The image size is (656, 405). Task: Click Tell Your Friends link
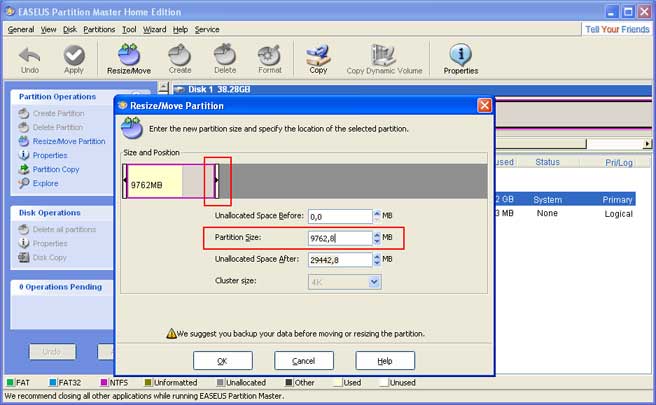(617, 29)
